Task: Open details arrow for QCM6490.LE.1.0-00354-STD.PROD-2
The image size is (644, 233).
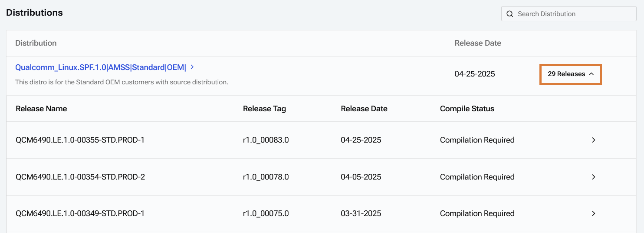Action: point(594,177)
